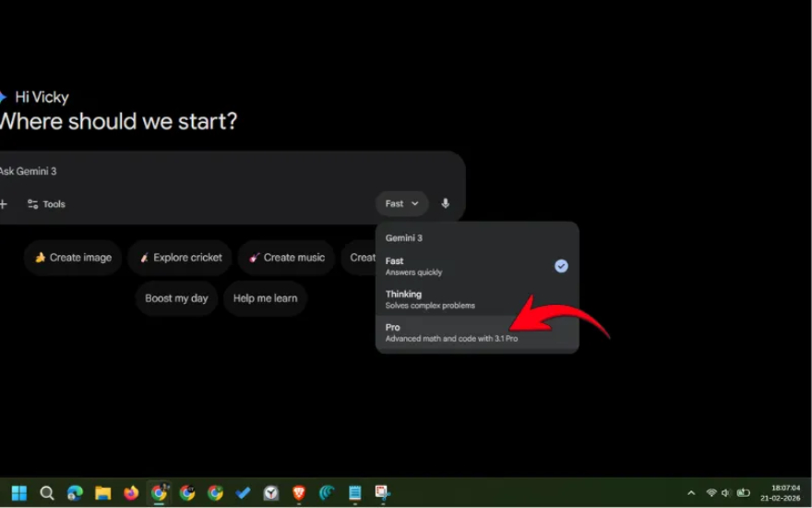Launch Firefox from the taskbar
812x508 pixels.
point(131,493)
